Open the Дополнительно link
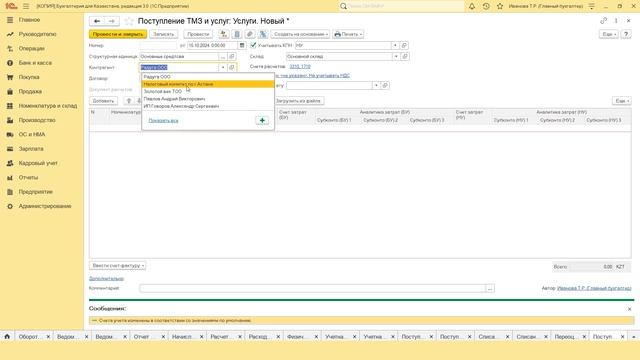The image size is (640, 360). [x=106, y=278]
